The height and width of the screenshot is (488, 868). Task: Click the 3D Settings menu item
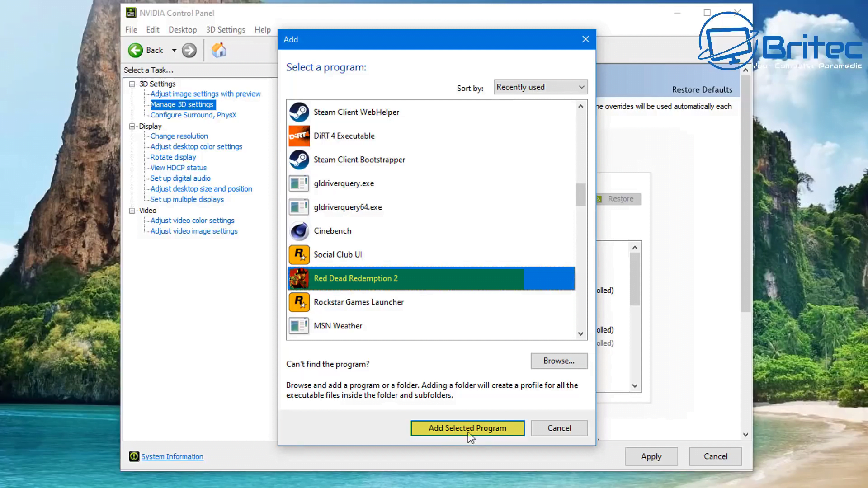tap(226, 29)
